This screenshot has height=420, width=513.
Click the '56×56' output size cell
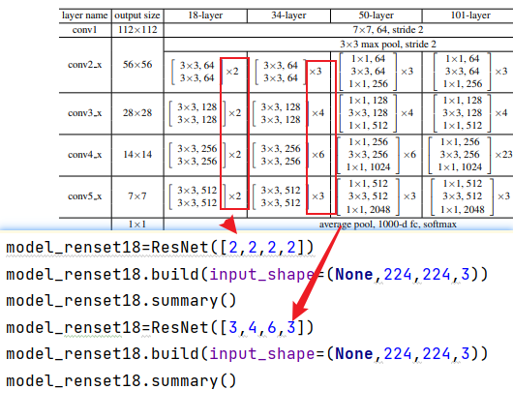click(x=137, y=65)
